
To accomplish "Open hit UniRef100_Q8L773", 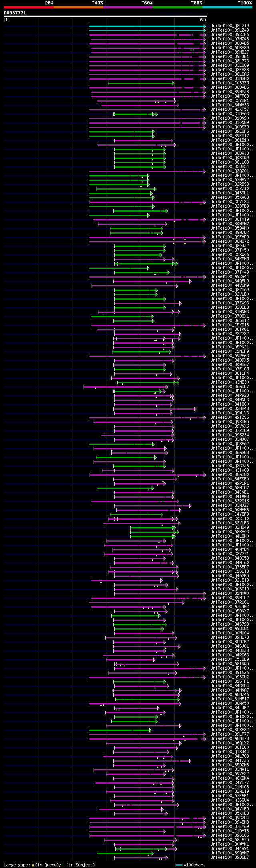I will pyautogui.click(x=230, y=61).
